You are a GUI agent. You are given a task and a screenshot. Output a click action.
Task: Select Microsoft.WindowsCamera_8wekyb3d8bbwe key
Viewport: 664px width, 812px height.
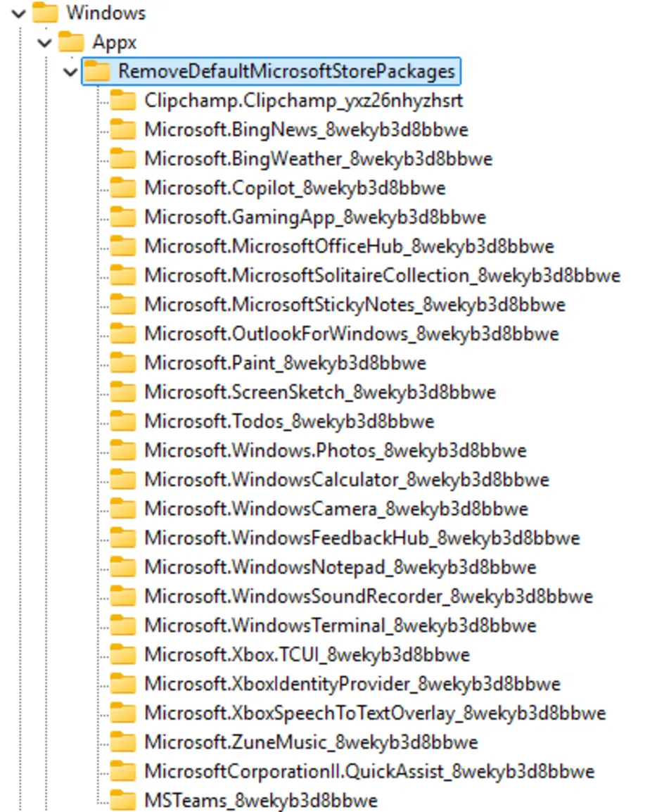[x=336, y=509]
